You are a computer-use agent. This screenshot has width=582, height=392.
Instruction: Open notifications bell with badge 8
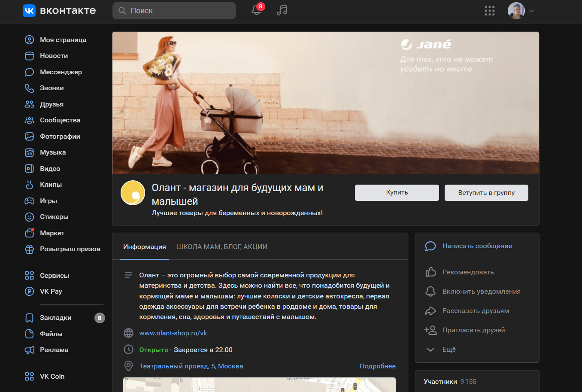tap(257, 10)
